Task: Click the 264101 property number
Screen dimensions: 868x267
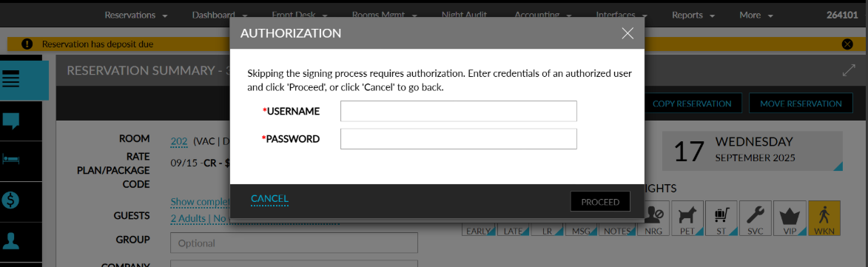Action: click(842, 16)
